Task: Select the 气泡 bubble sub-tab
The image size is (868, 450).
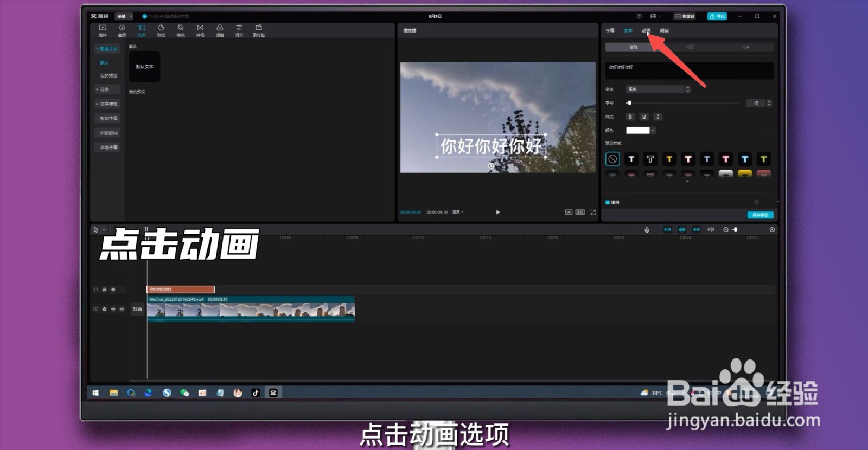Action: (x=690, y=47)
